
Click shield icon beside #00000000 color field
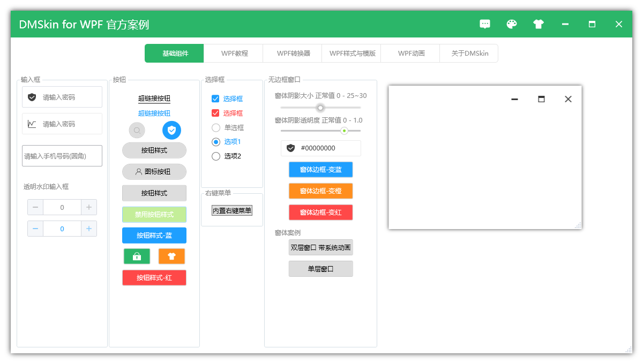coord(291,148)
